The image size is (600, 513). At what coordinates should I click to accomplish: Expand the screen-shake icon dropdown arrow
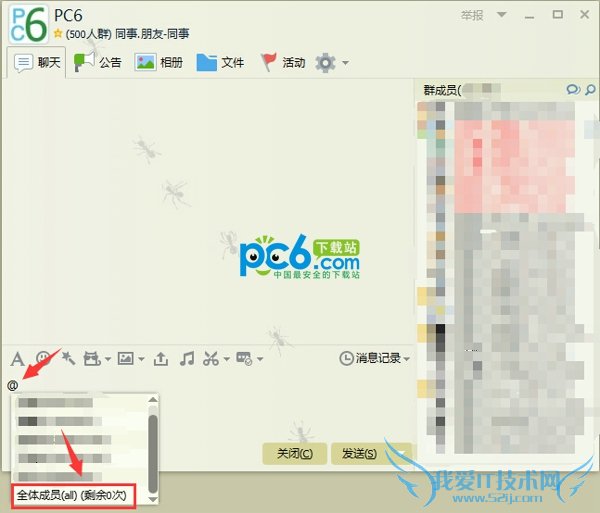pyautogui.click(x=108, y=359)
